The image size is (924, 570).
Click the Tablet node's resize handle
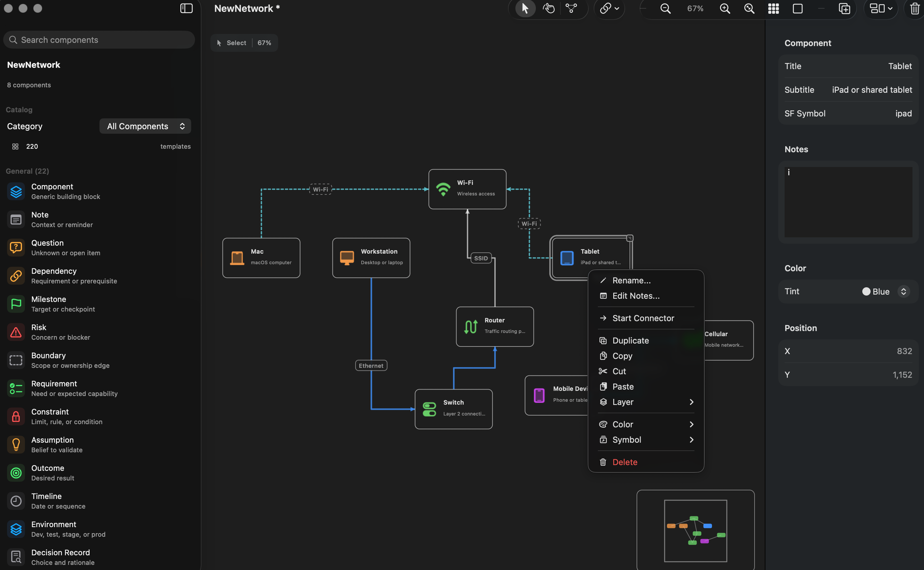pyautogui.click(x=630, y=238)
